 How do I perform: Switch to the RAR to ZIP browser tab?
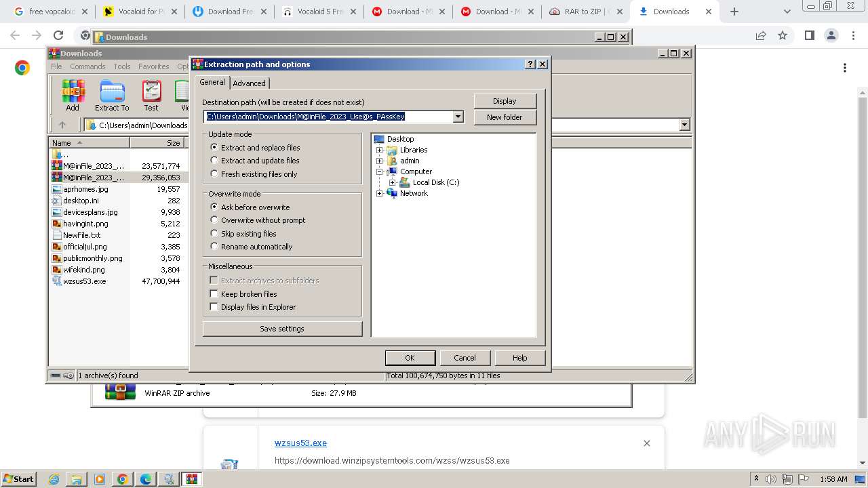click(585, 12)
